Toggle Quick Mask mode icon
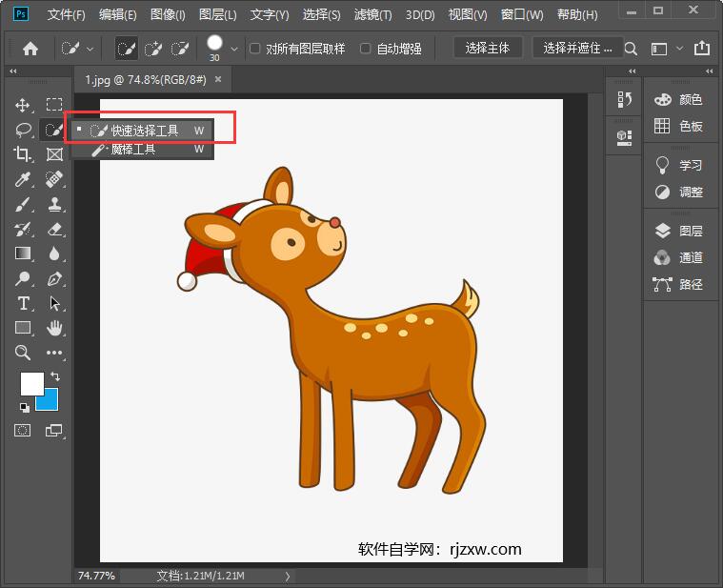723x588 pixels. [22, 431]
